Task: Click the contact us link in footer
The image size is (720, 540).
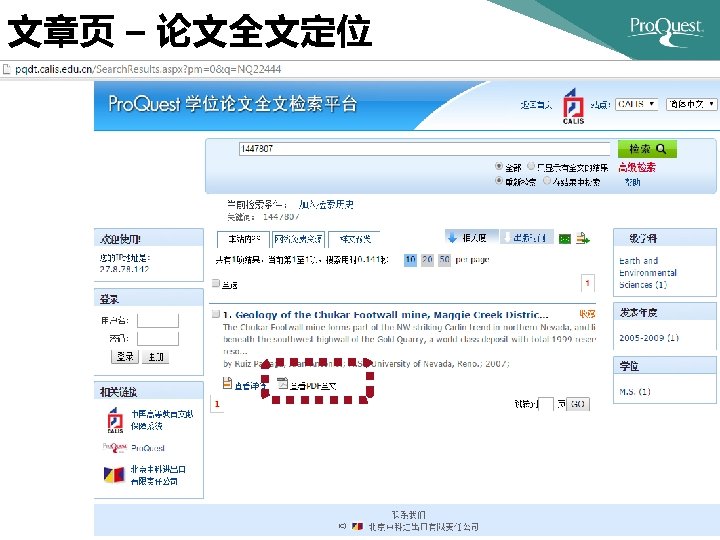Action: (408, 515)
